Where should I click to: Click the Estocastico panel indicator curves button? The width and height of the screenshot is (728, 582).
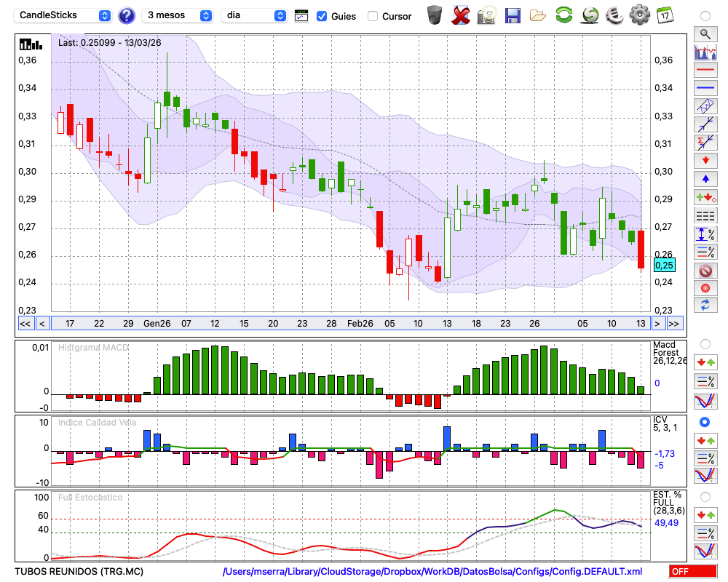click(705, 551)
